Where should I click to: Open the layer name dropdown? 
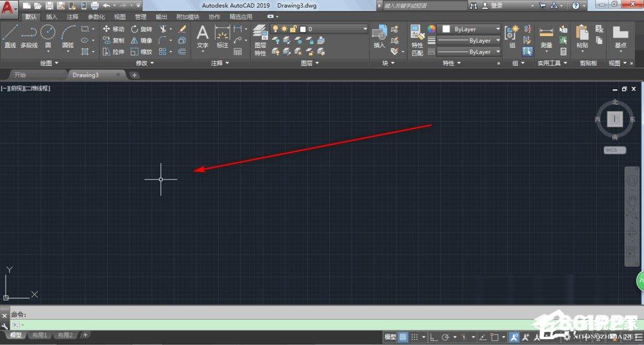pyautogui.click(x=365, y=28)
